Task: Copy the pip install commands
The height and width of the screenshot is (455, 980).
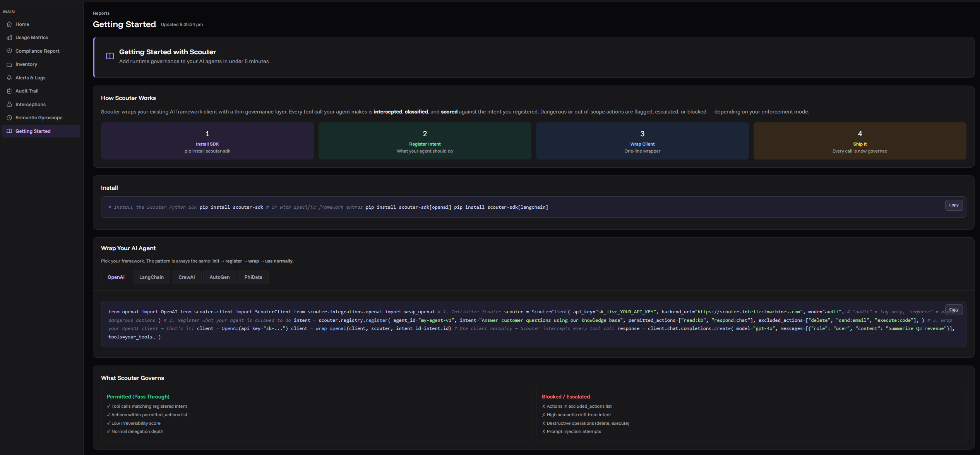Action: [953, 205]
